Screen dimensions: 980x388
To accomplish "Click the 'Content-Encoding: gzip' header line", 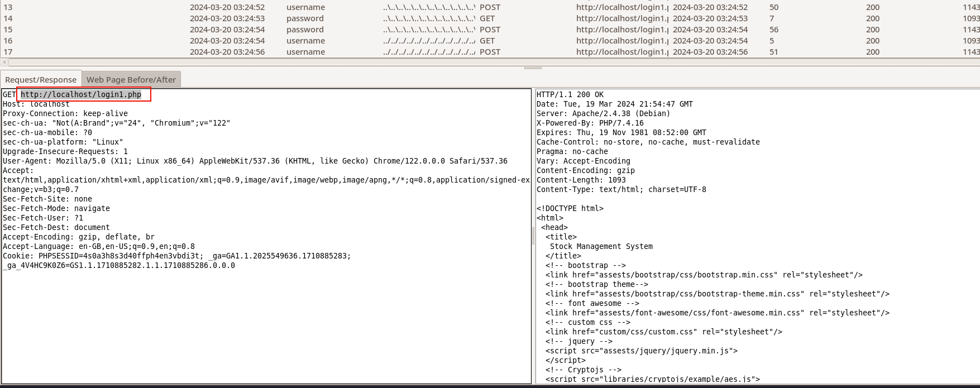I will (x=586, y=170).
